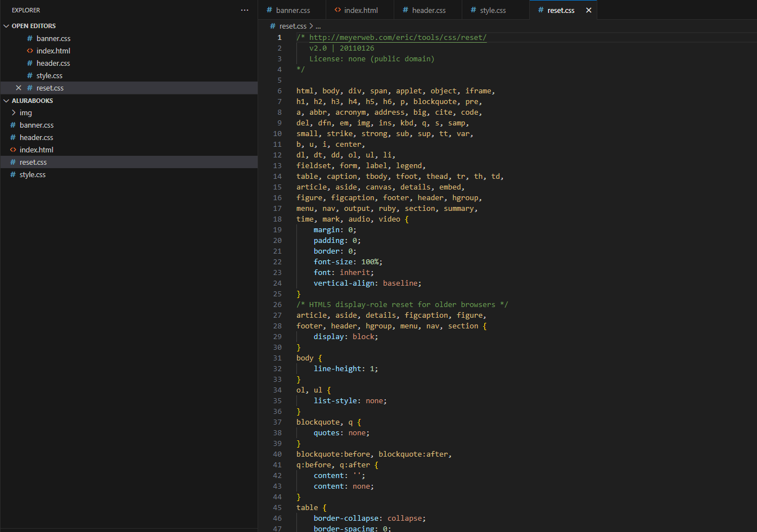Open index.html in ALURABOOKS folder tree
Screen dimensions: 757x532
click(x=129, y=150)
